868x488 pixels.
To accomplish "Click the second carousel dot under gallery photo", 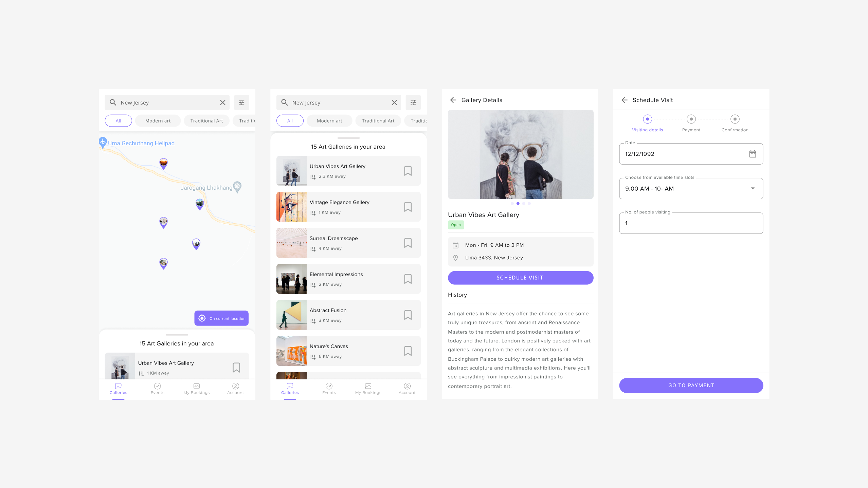I will tap(518, 203).
